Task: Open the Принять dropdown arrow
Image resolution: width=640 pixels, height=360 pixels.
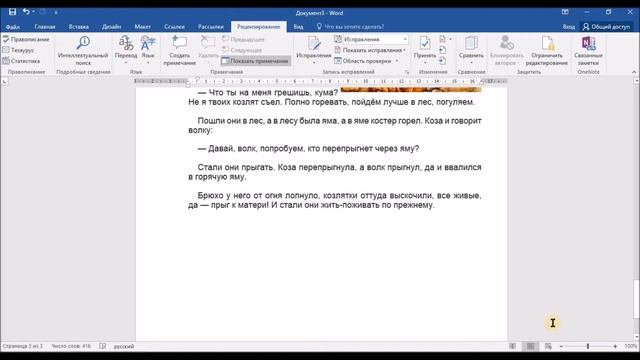Action: click(425, 62)
